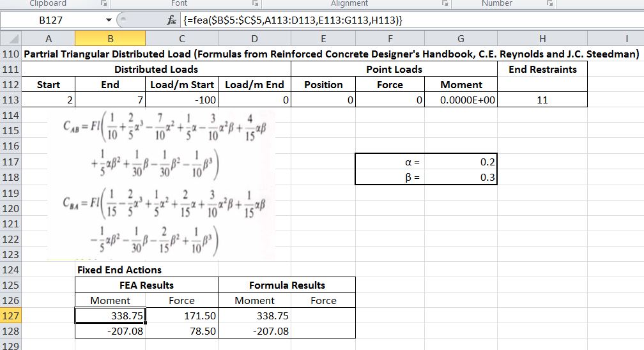
Task: Select row 113 header
Action: tap(11, 100)
